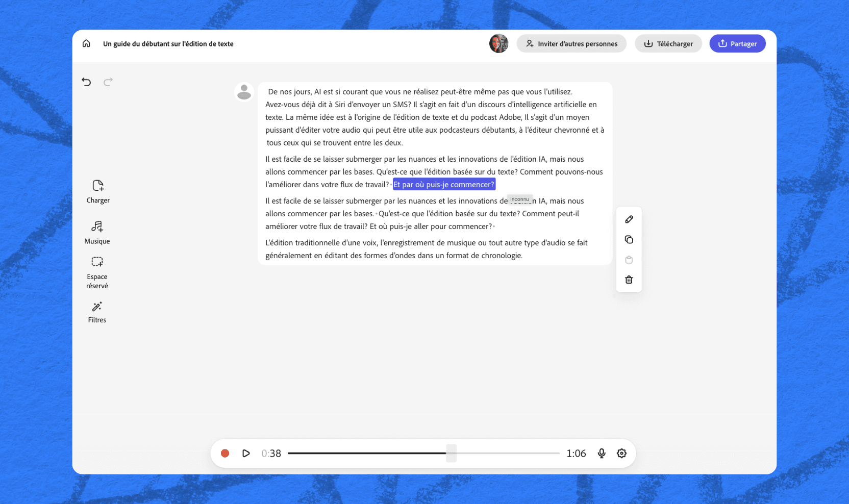Insert an Espace réservé placeholder

97,272
